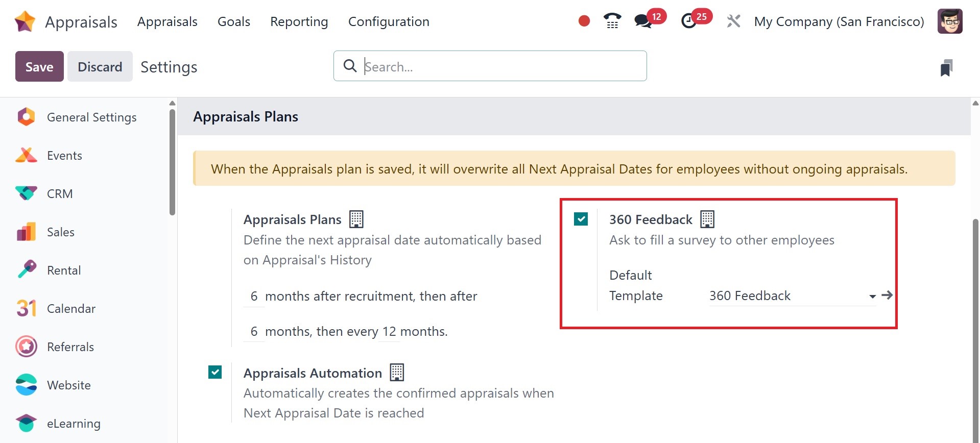Click the red recording indicator icon
The image size is (980, 443).
tap(584, 21)
